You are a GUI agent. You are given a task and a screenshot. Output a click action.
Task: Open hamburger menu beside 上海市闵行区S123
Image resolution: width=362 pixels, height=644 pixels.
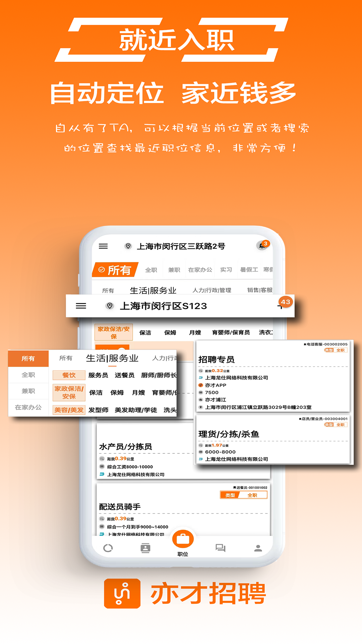[x=81, y=306]
